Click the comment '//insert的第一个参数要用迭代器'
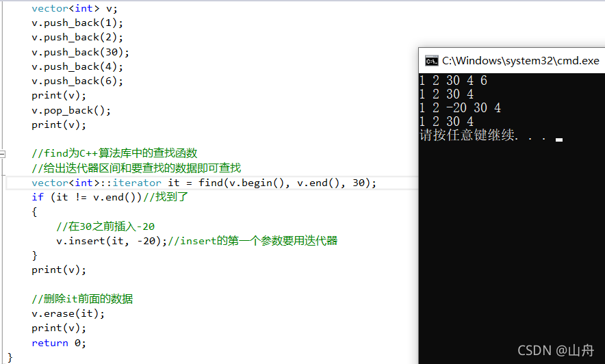605x364 pixels. (x=253, y=241)
